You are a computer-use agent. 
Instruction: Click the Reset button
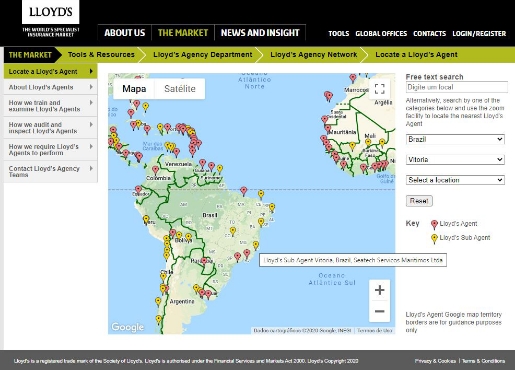pos(419,201)
